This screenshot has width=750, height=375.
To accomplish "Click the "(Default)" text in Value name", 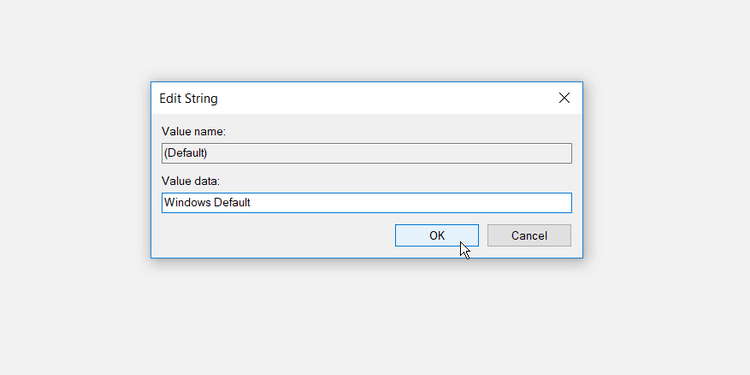I will (x=186, y=153).
